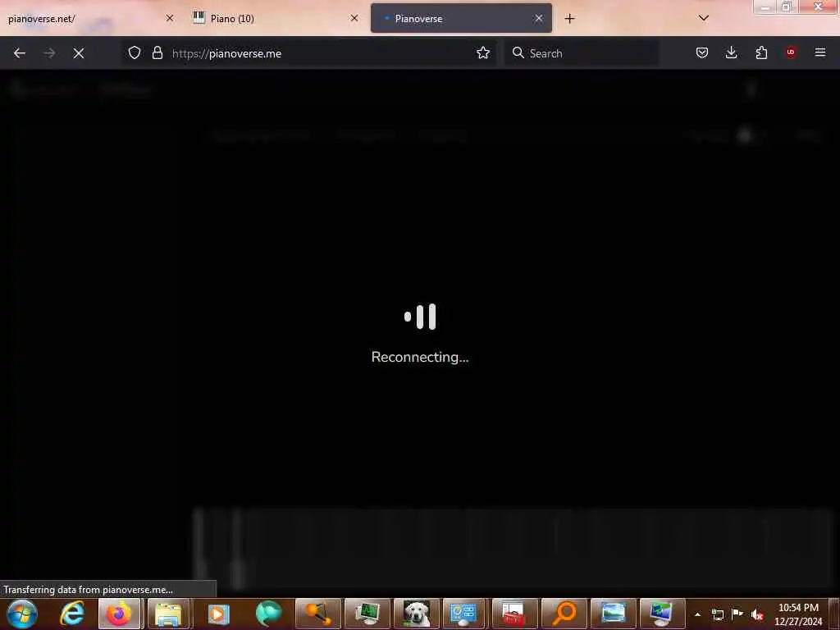The width and height of the screenshot is (840, 630).
Task: Open the red toolbox taskbar app
Action: click(x=514, y=614)
